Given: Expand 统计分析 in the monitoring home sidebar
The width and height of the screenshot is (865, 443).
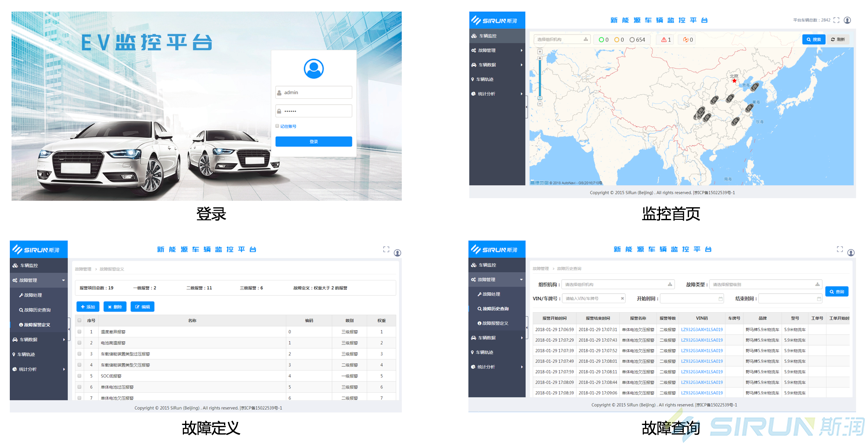Looking at the screenshot, I should coord(497,94).
